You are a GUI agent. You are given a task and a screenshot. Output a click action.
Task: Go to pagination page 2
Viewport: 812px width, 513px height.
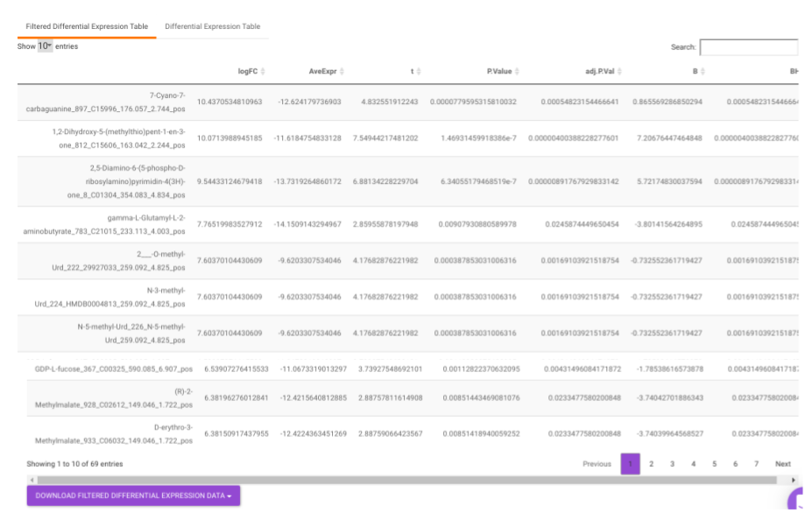[652, 464]
